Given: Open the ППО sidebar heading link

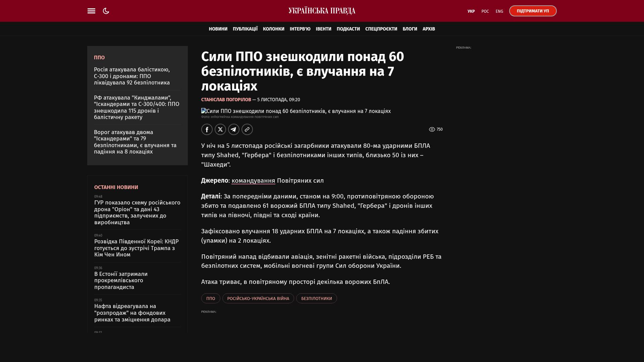Looking at the screenshot, I should [x=99, y=58].
